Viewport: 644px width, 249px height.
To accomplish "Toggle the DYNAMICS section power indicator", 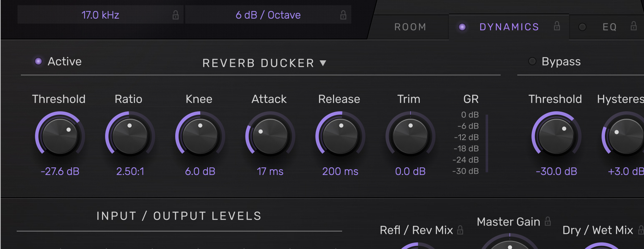I will [x=462, y=27].
